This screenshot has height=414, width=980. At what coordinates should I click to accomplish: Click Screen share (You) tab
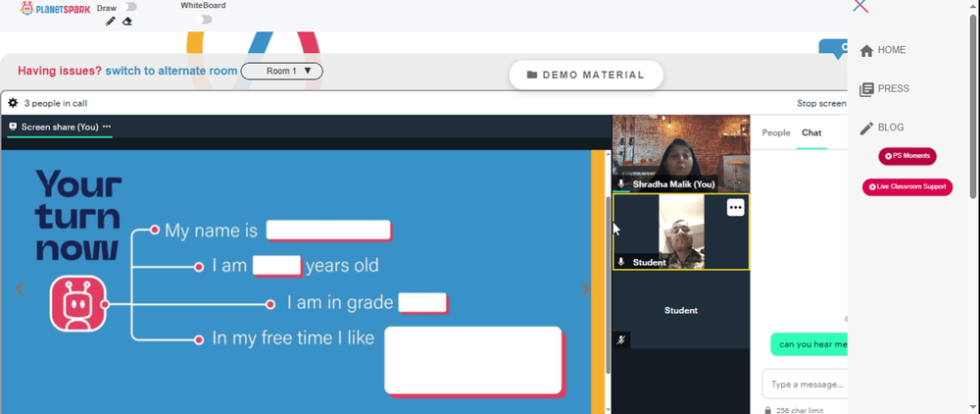(x=60, y=127)
